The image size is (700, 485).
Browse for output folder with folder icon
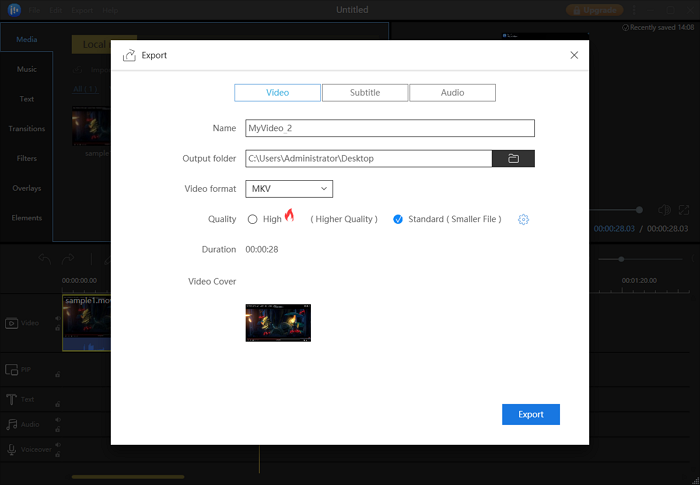point(513,158)
